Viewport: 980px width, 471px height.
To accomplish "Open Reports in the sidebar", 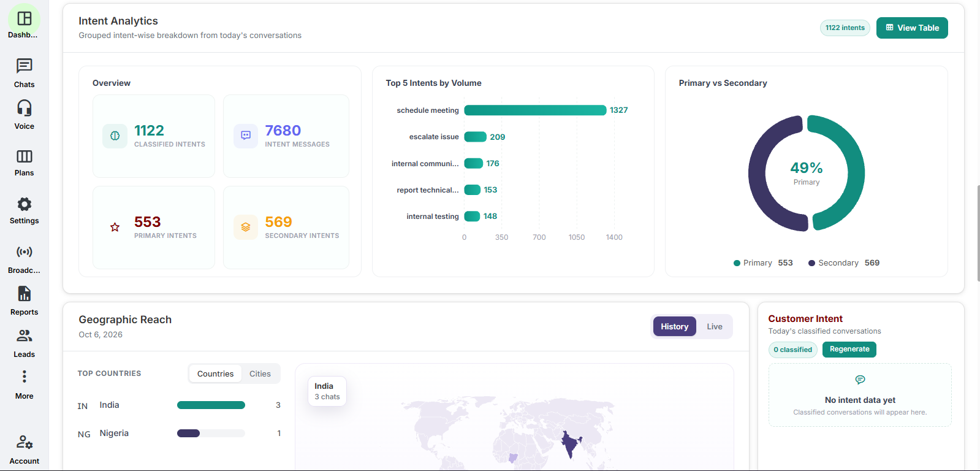I will (25, 294).
